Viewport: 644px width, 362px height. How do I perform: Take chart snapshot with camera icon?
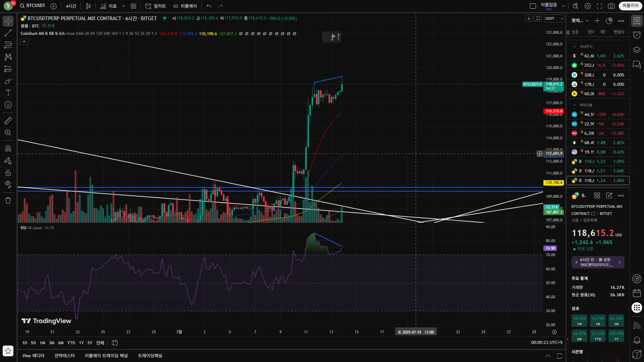pyautogui.click(x=611, y=6)
